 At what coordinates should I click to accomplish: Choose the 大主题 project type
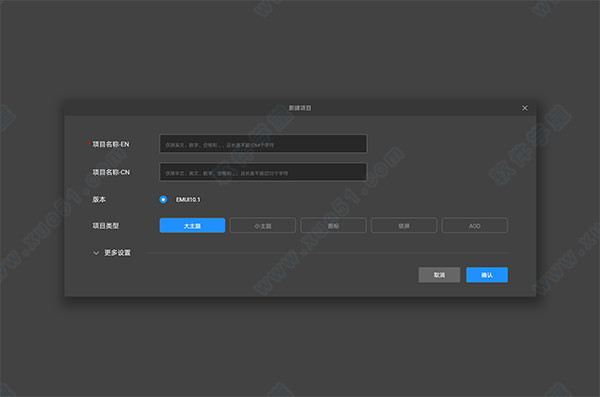pos(192,225)
